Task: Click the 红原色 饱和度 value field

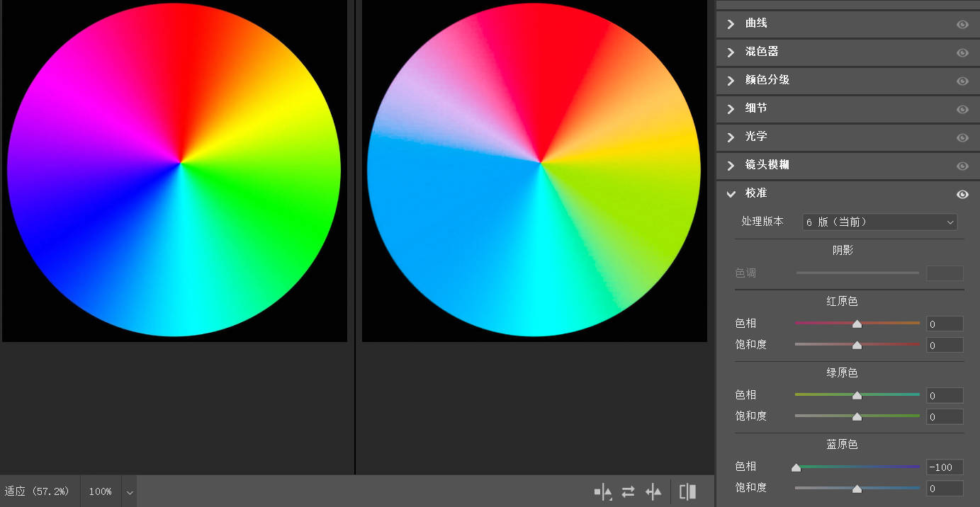Action: coord(945,346)
